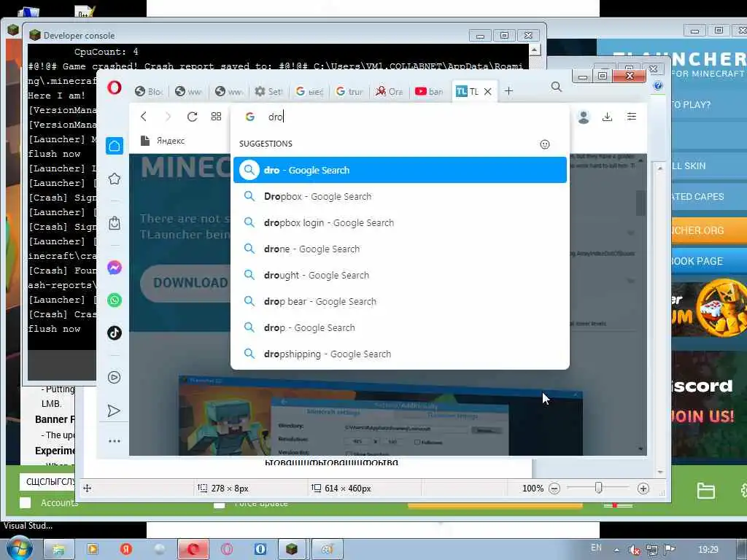The width and height of the screenshot is (747, 560).
Task: Open the tab search magnifier icon
Action: 556,87
